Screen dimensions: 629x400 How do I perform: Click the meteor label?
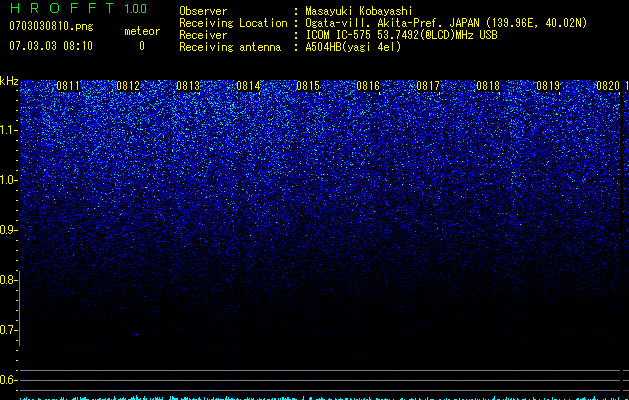142,31
